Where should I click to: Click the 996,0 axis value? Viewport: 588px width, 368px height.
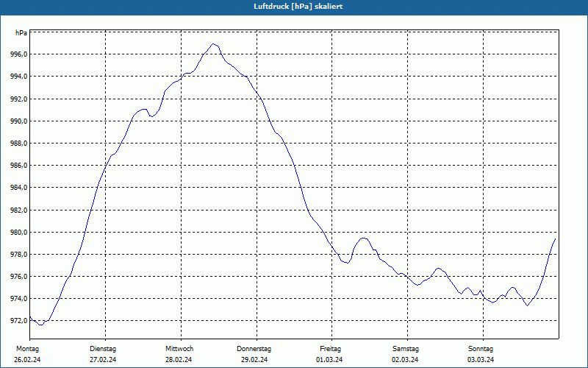(x=19, y=54)
